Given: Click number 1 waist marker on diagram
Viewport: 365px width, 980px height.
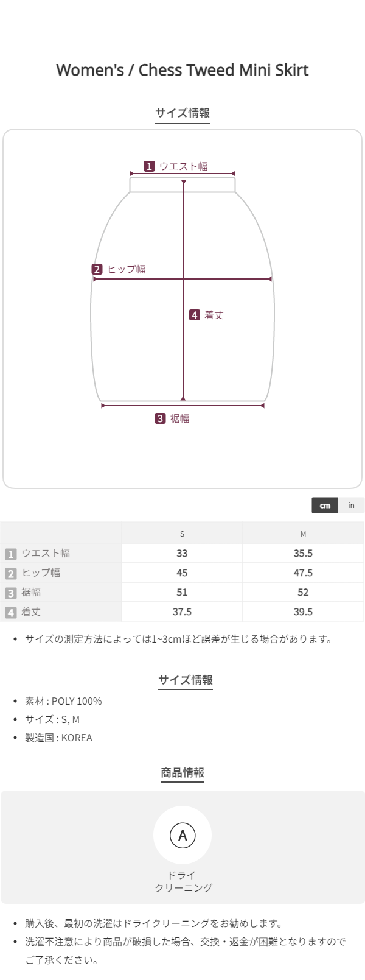Looking at the screenshot, I should click(x=149, y=166).
